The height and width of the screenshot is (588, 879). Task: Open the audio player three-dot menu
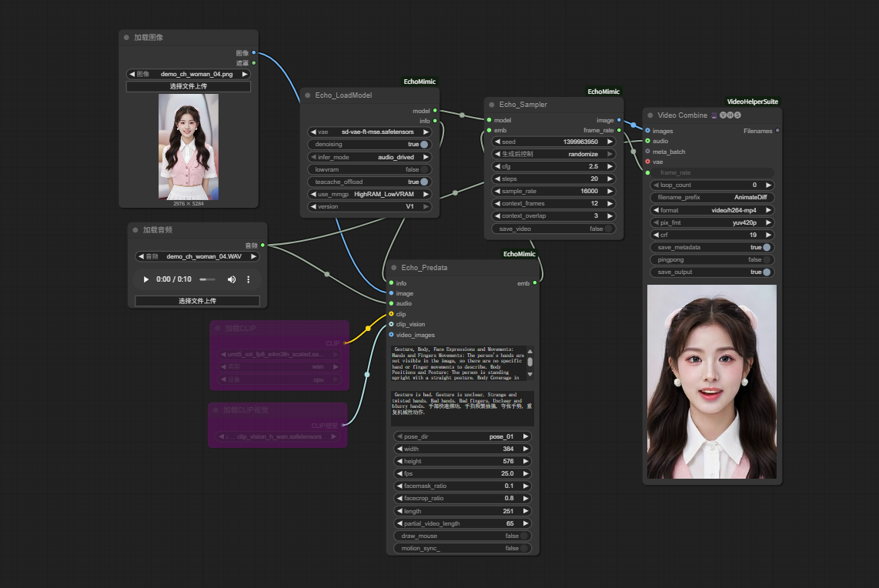coord(248,279)
